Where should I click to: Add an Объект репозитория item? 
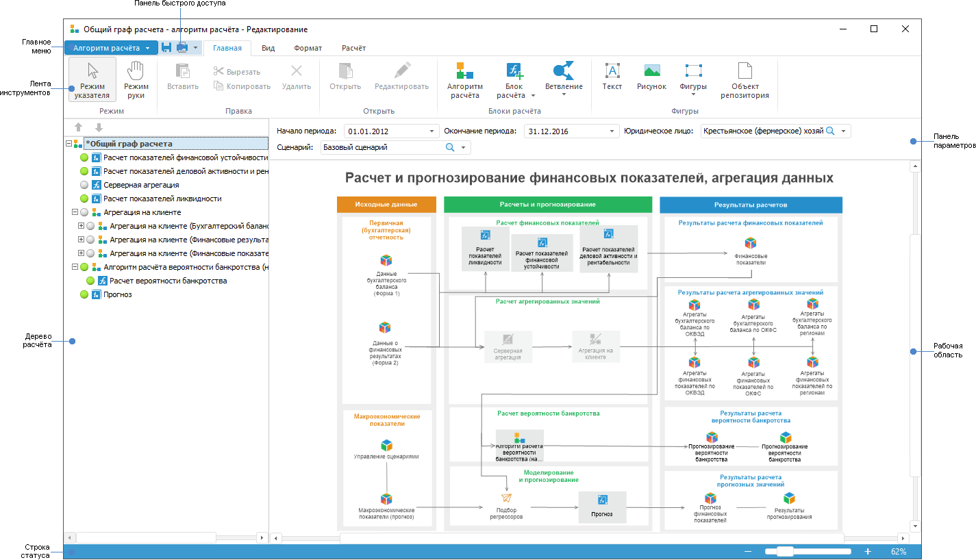(744, 79)
